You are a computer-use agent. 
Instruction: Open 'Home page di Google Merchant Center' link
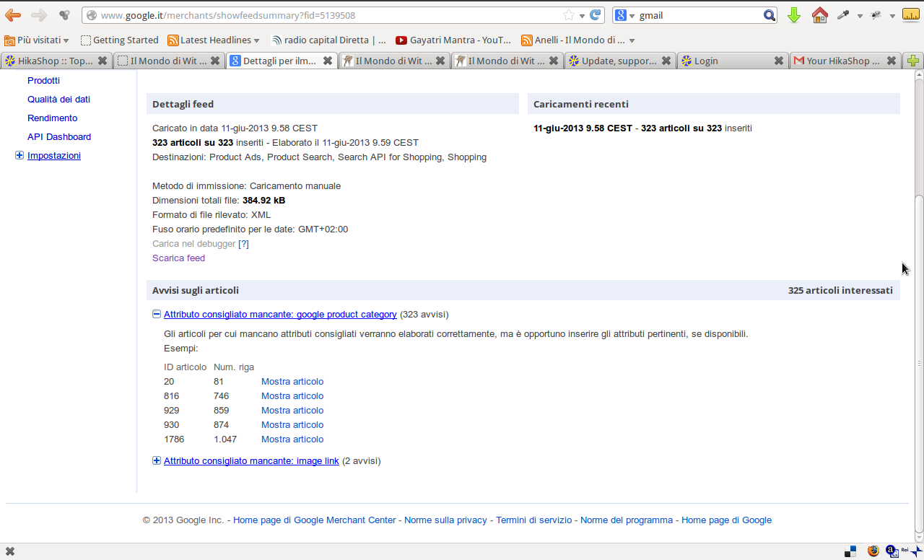(315, 520)
